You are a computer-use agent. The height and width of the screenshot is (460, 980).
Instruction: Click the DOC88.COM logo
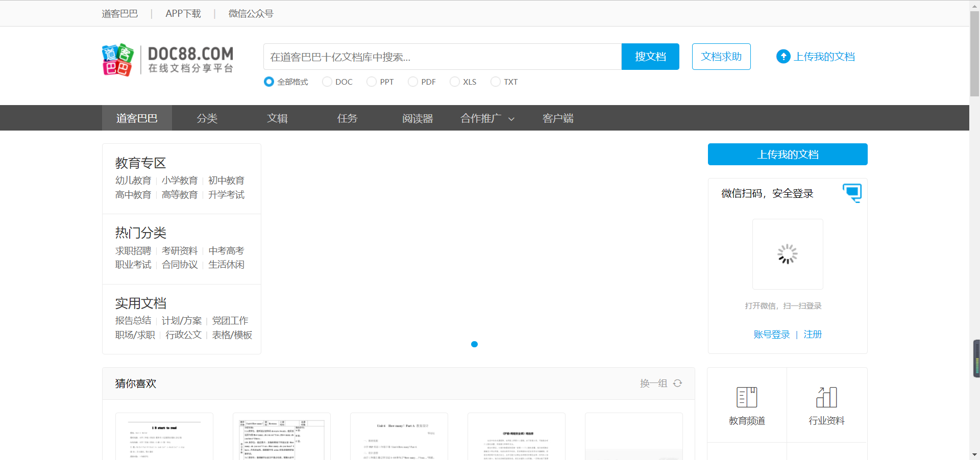pyautogui.click(x=168, y=60)
